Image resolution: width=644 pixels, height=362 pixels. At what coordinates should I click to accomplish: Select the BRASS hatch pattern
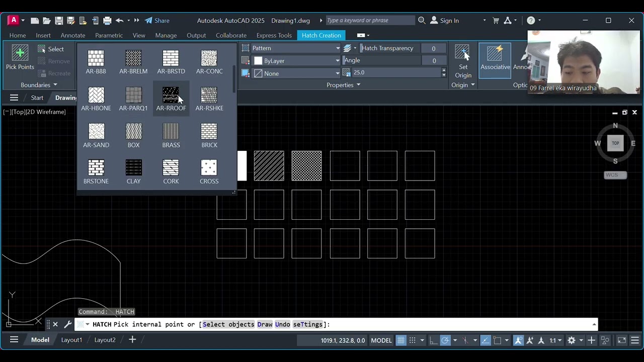coord(171,135)
